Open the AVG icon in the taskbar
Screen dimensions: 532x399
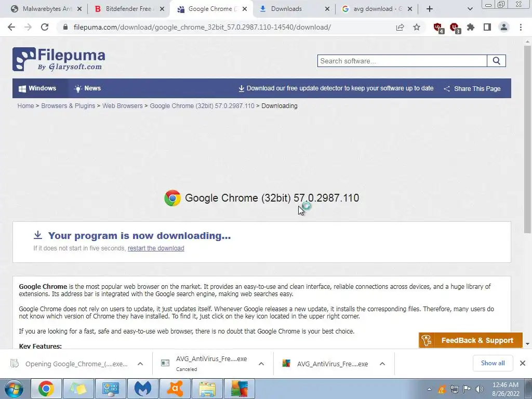(x=239, y=389)
